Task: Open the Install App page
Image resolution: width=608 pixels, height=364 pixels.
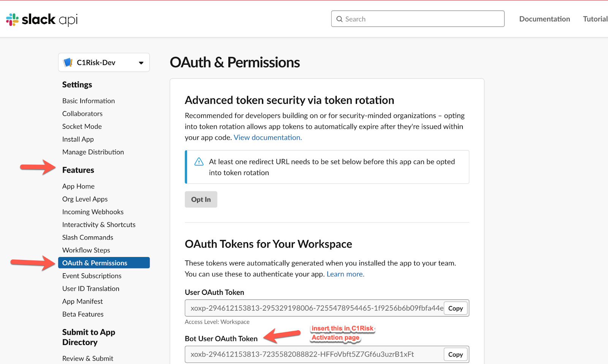Action: (78, 139)
